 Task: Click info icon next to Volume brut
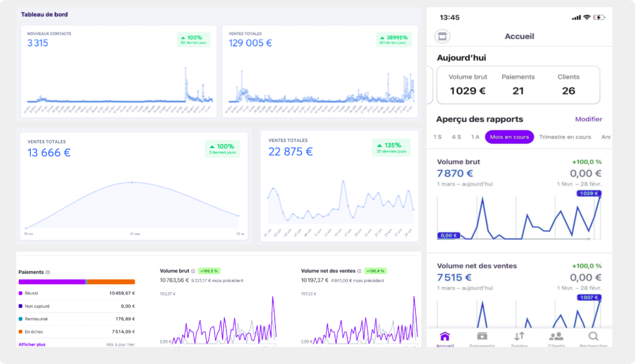pos(193,271)
